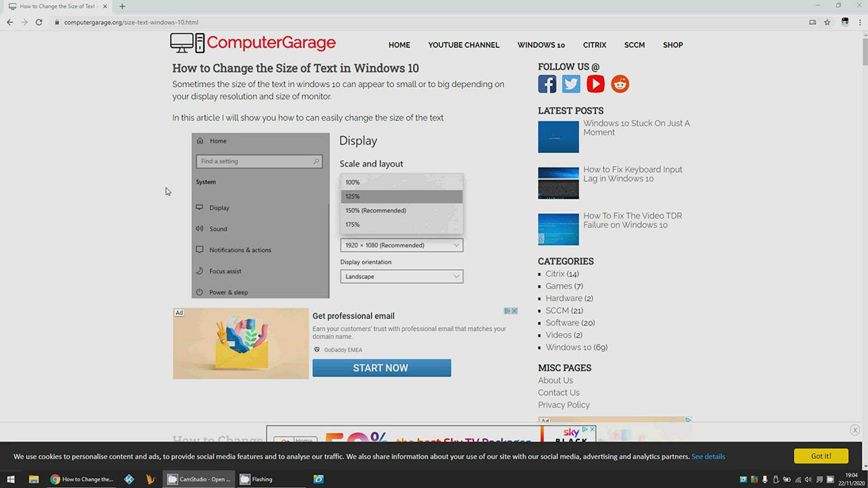This screenshot has width=868, height=488.
Task: Click the Video TDR Failure post thumbnail
Action: 558,230
